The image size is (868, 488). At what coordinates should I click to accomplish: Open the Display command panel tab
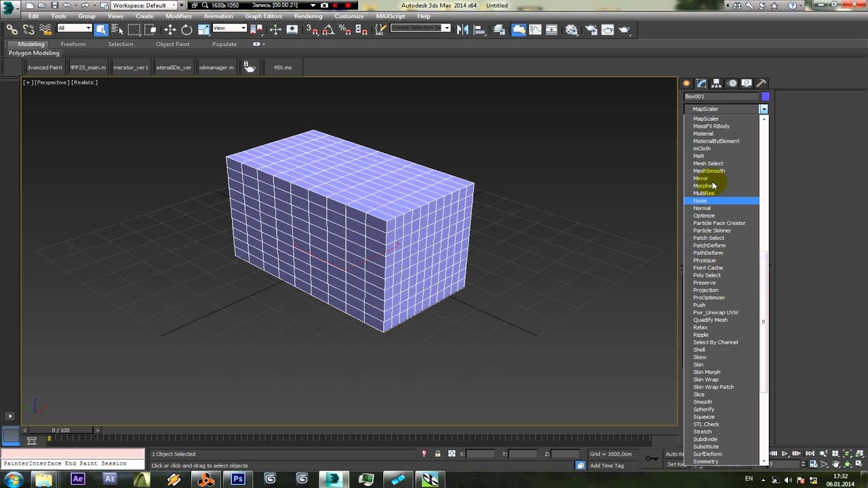pyautogui.click(x=747, y=83)
